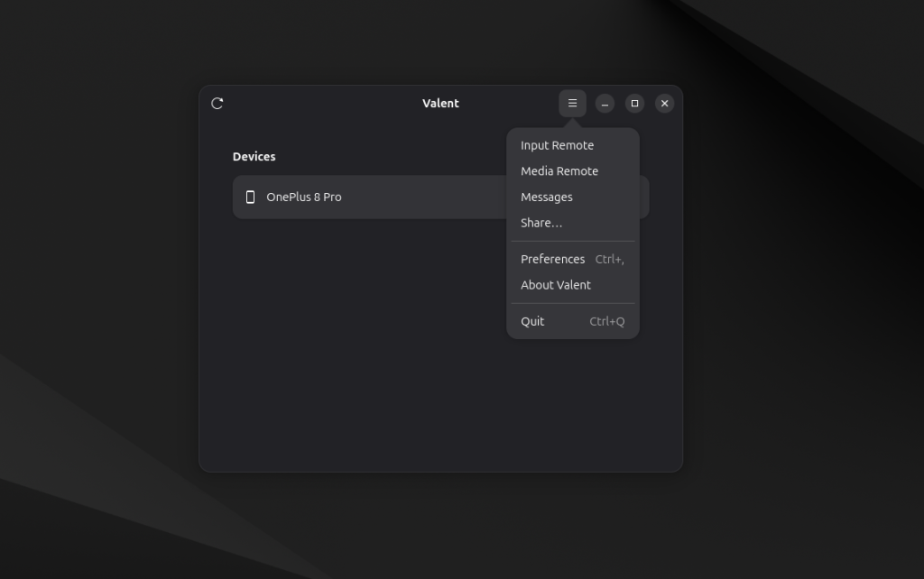The image size is (924, 579).
Task: Open Messages from the menu
Action: pyautogui.click(x=573, y=198)
